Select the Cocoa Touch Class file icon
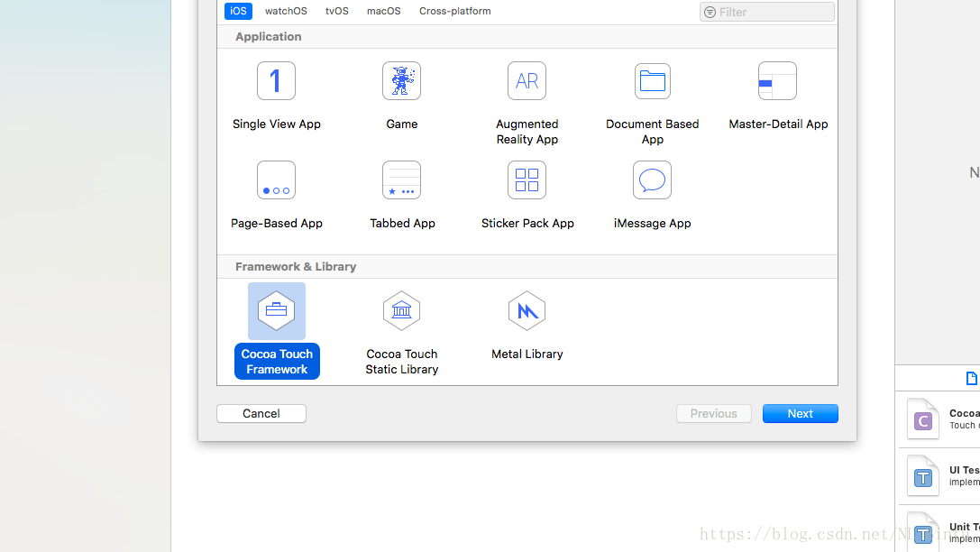980x552 pixels. coord(923,419)
